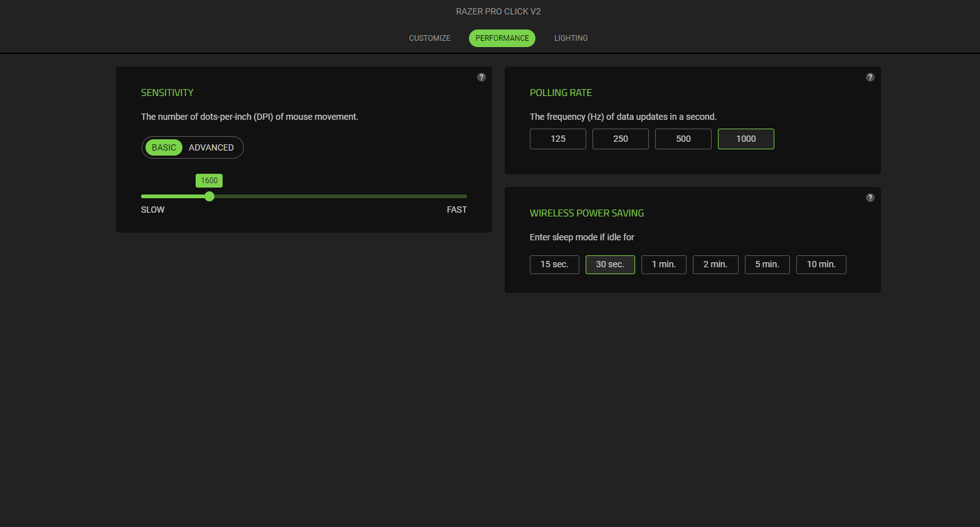Click the RAZER PRO CLICK V2 title

[498, 11]
